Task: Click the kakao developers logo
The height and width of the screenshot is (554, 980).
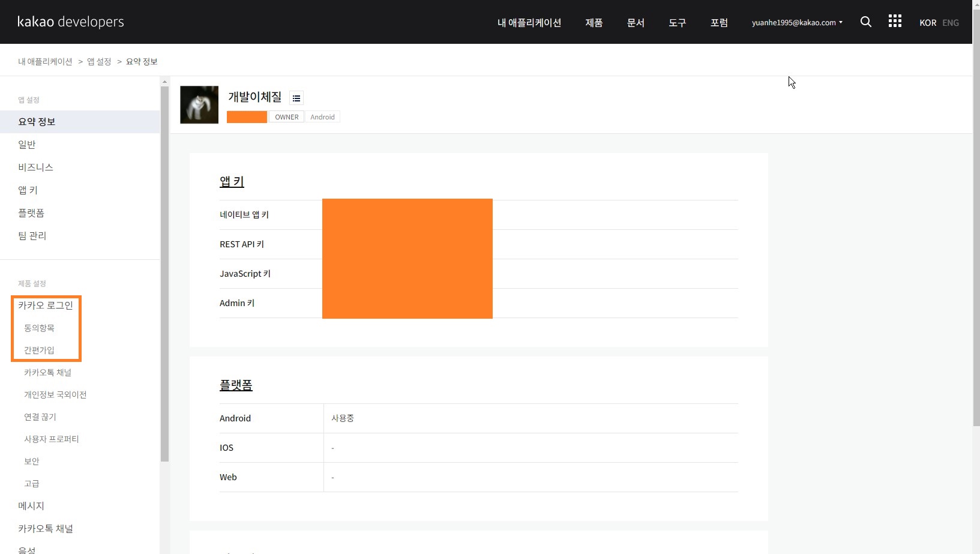Action: 71,22
